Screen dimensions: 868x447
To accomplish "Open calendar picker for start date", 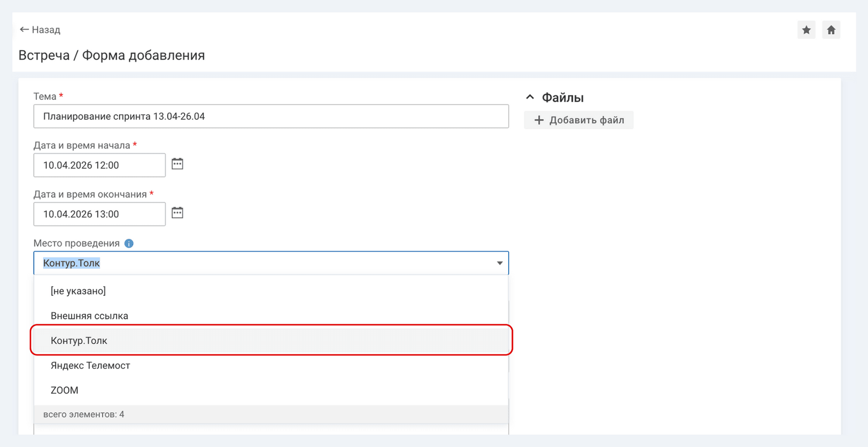I will pos(177,164).
